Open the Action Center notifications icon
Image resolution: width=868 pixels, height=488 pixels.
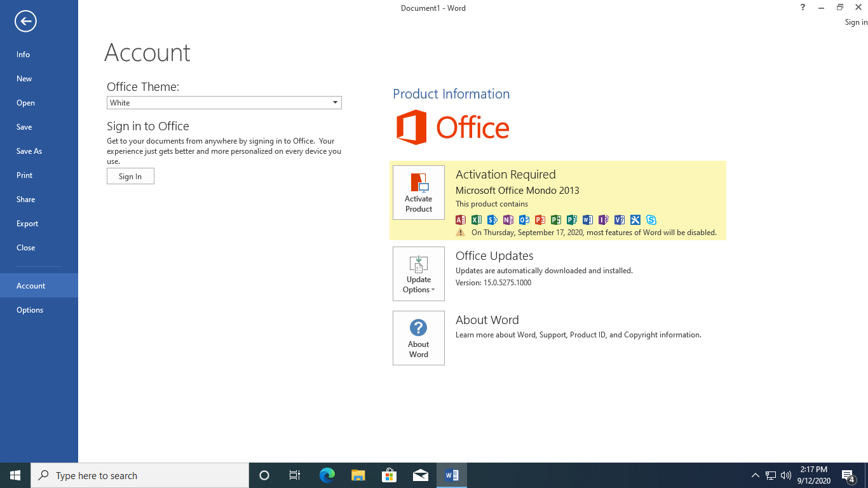[x=848, y=475]
